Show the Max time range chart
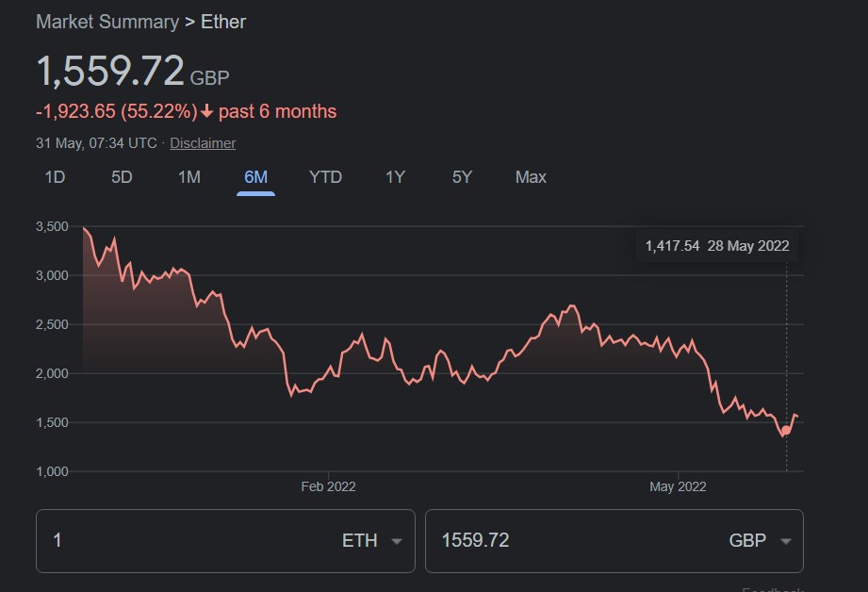 pos(531,177)
